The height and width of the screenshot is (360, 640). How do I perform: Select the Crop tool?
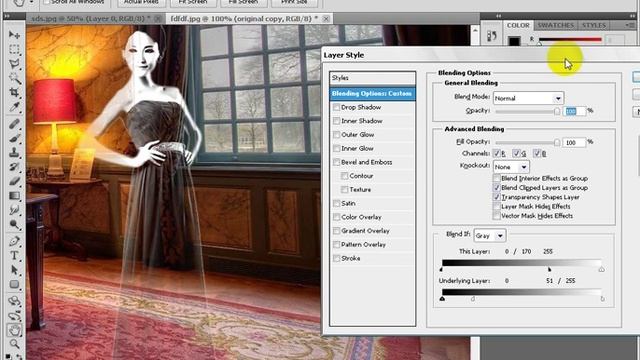(14, 92)
